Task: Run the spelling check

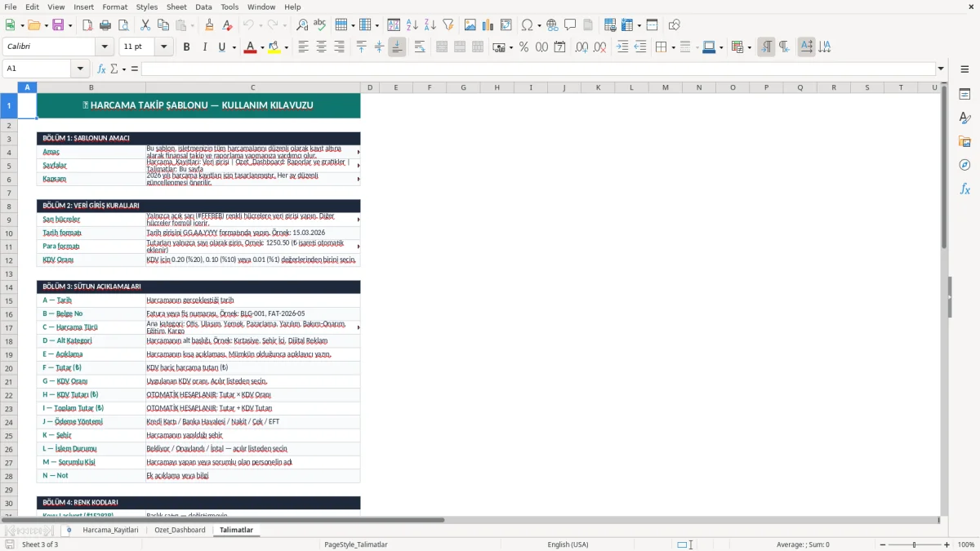Action: click(x=319, y=25)
